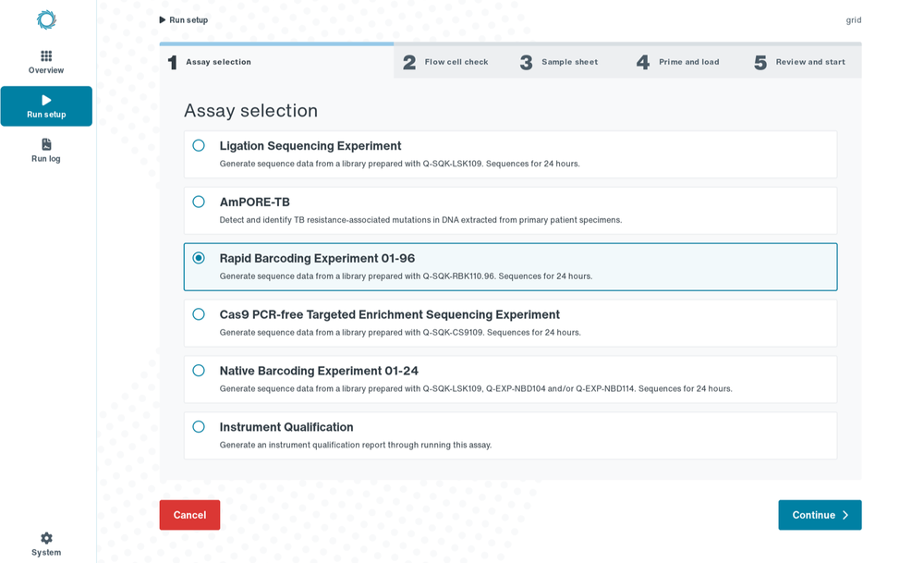Viewport: 924px width, 563px height.
Task: Click the Native Barcoding description line
Action: (x=476, y=388)
